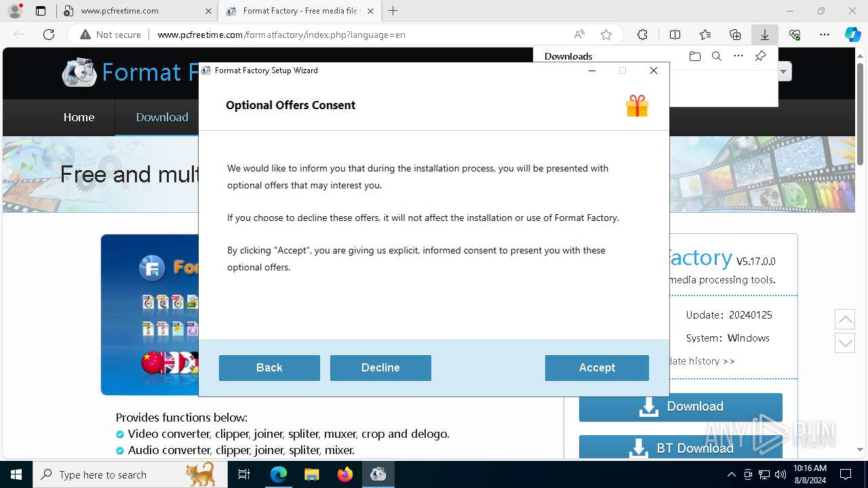The height and width of the screenshot is (488, 868).
Task: Expand the language dropdown arrow on site
Action: 784,71
